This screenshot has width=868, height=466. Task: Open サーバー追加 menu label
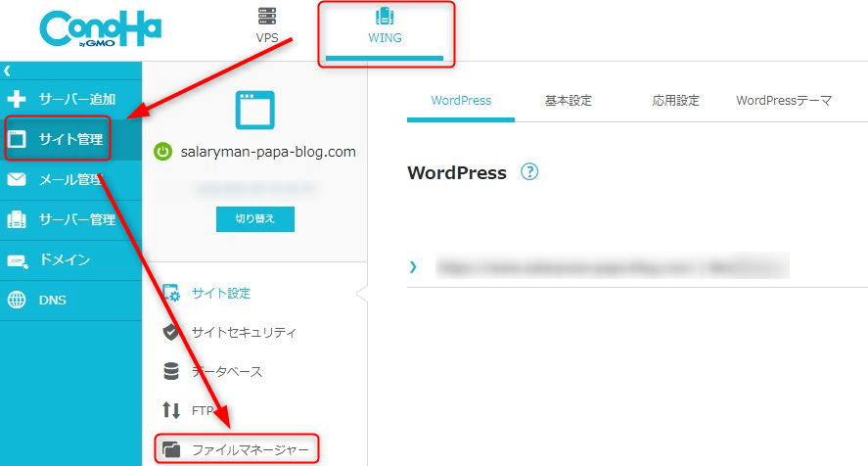tap(77, 99)
